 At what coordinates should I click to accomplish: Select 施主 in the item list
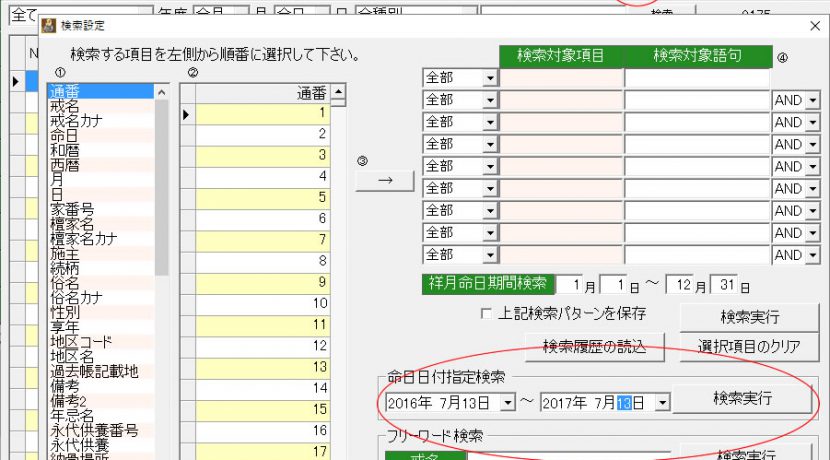click(x=101, y=254)
